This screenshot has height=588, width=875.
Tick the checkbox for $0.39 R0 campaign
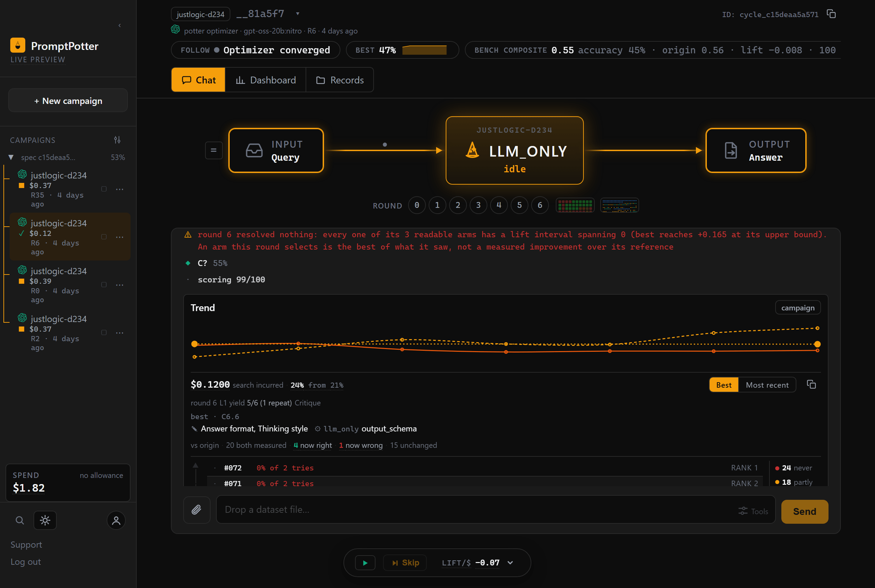(104, 285)
